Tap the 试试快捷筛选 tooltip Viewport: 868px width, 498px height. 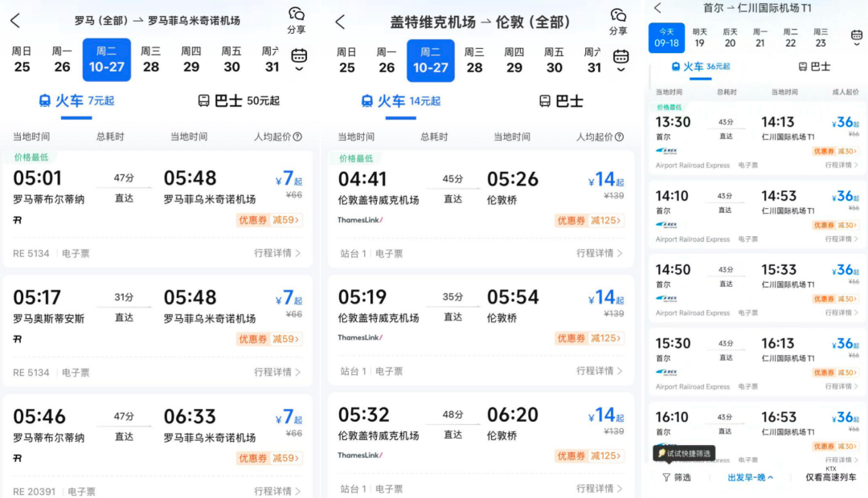point(684,453)
